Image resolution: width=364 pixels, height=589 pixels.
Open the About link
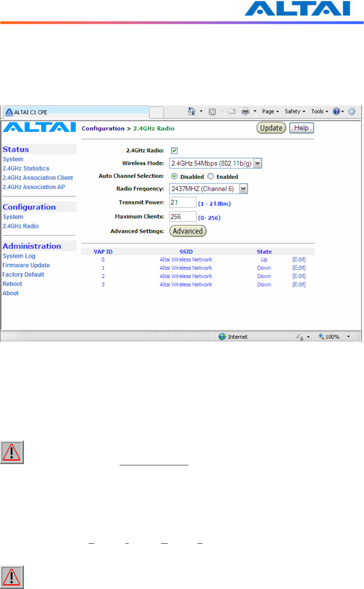pyautogui.click(x=11, y=293)
